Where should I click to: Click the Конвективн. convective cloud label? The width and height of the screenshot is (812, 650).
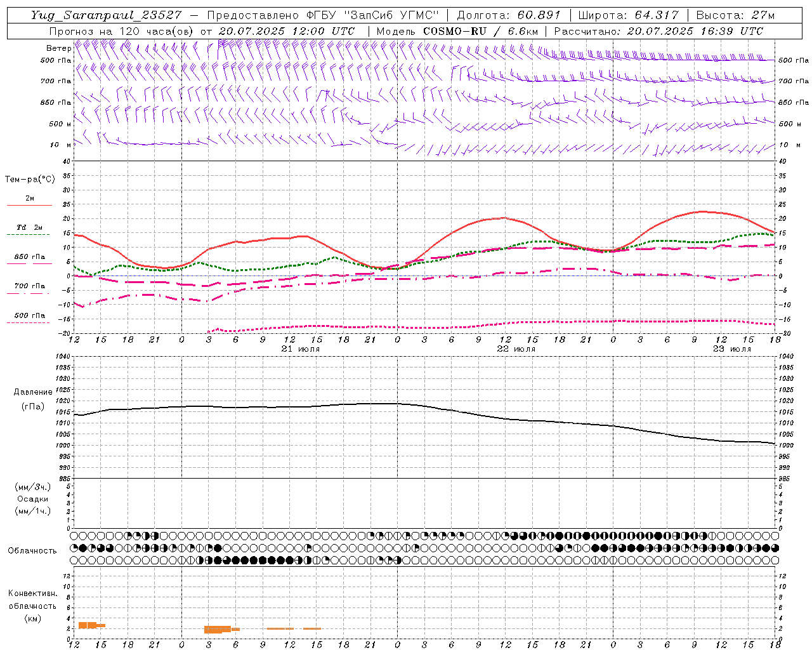pos(32,594)
